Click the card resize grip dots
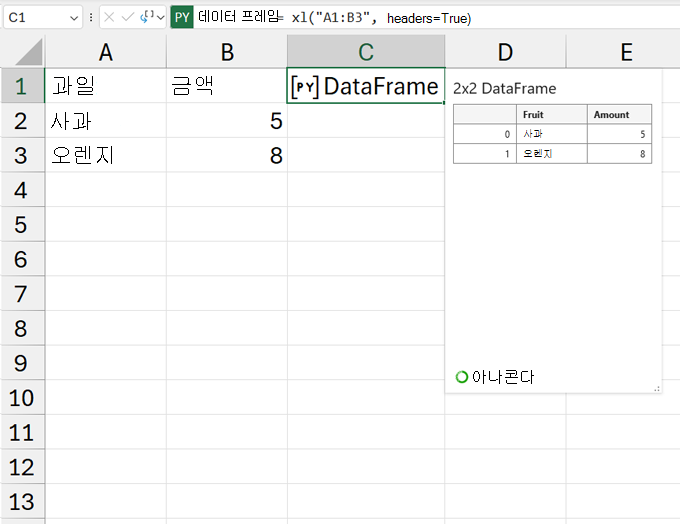This screenshot has width=680, height=524. click(657, 389)
